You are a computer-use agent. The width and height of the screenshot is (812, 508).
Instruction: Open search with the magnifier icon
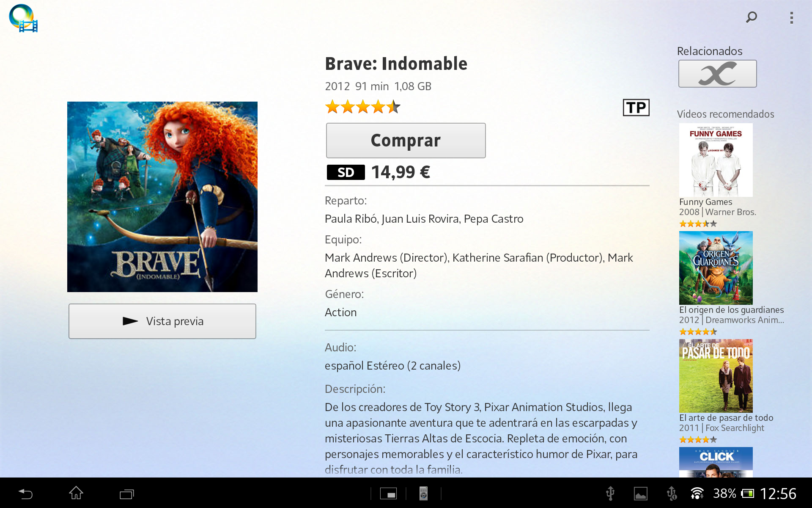(751, 17)
